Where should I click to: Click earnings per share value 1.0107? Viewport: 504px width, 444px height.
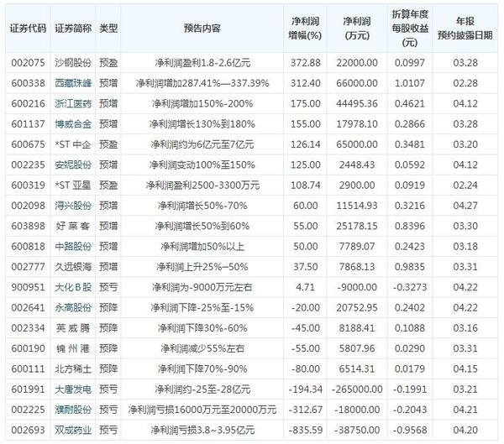(410, 83)
